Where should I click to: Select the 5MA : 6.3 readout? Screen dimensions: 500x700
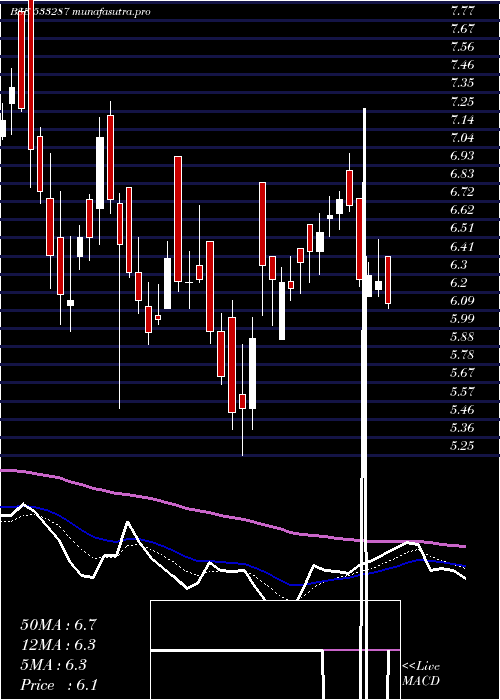[54, 665]
